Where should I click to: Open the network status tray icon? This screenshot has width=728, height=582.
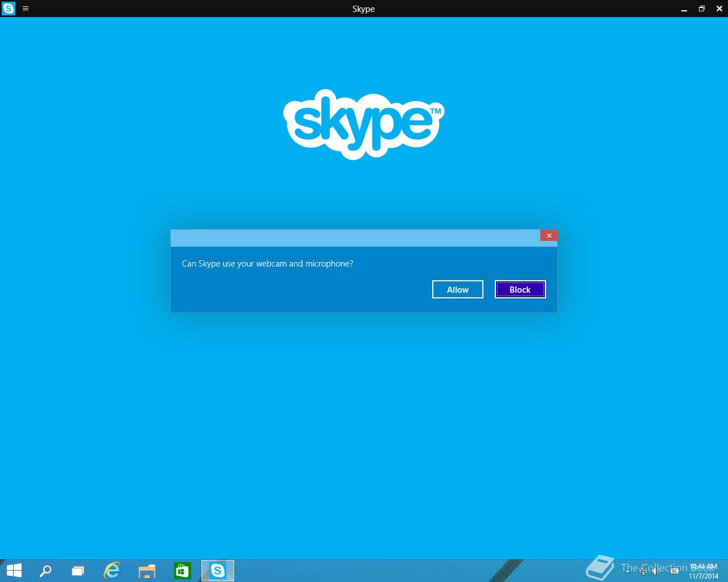[x=643, y=571]
